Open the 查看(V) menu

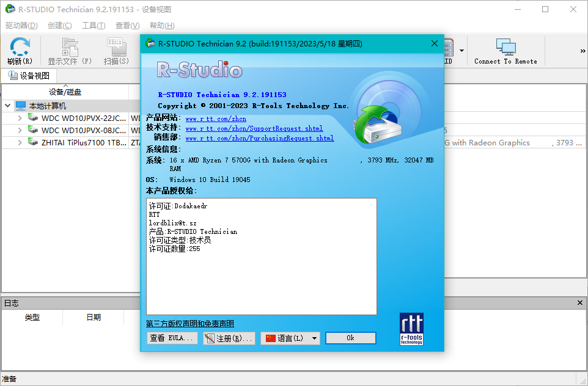[x=128, y=26]
